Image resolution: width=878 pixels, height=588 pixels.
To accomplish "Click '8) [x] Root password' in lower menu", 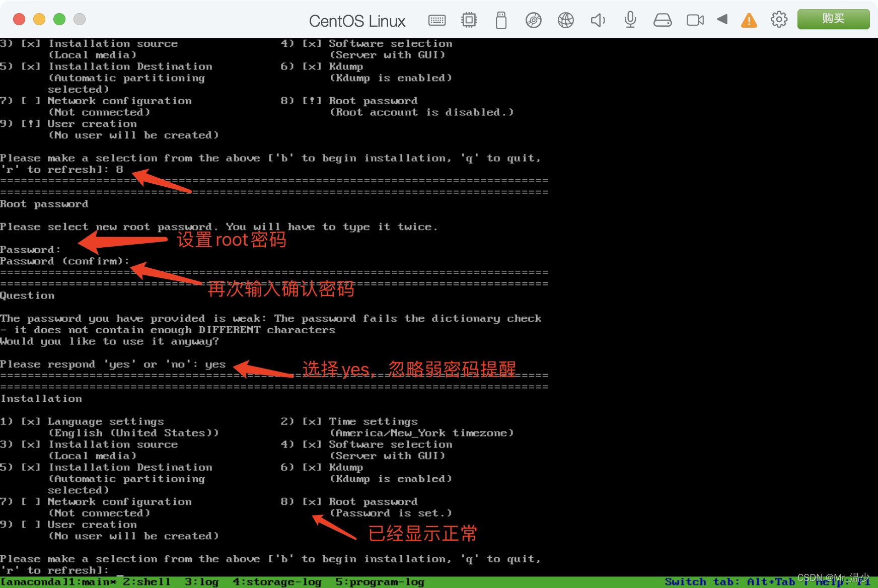I will click(349, 502).
